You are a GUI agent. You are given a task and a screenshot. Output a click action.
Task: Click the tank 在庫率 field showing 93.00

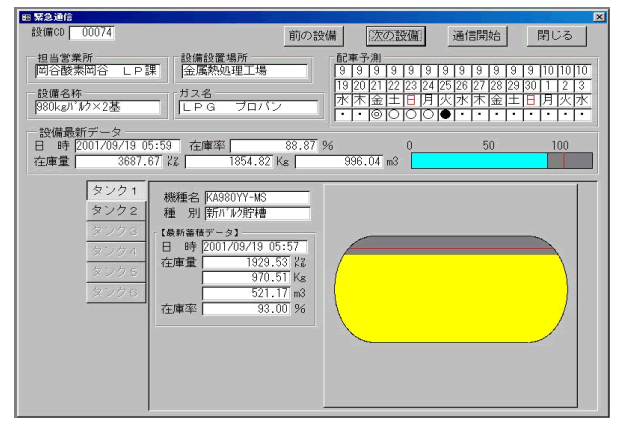246,309
